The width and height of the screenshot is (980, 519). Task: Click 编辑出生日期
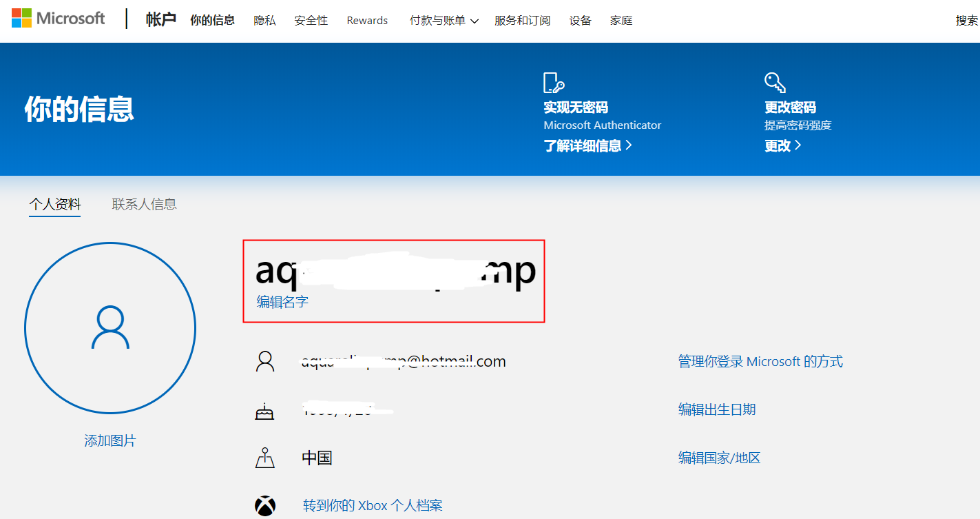(716, 409)
